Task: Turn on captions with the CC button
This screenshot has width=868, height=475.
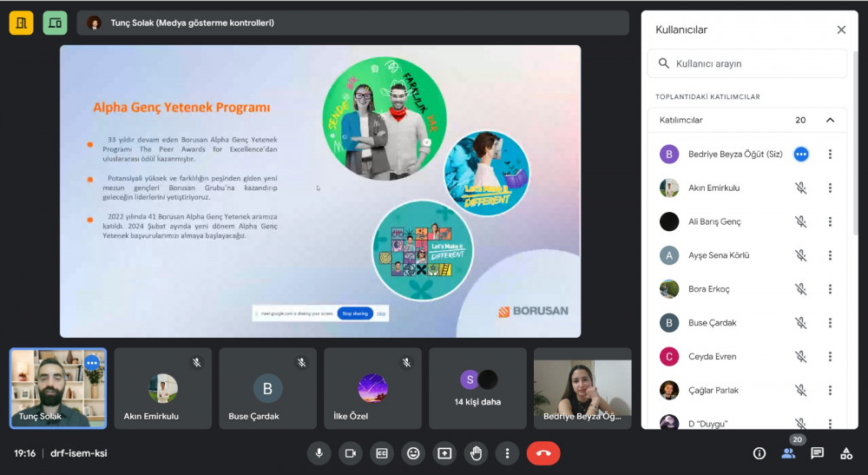Action: pyautogui.click(x=382, y=453)
